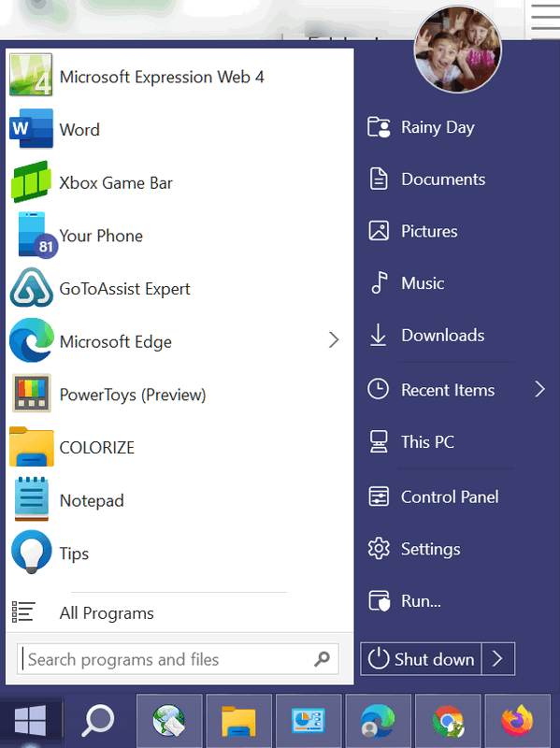The image size is (560, 748).
Task: Select the Downloads menu entry
Action: coord(442,336)
